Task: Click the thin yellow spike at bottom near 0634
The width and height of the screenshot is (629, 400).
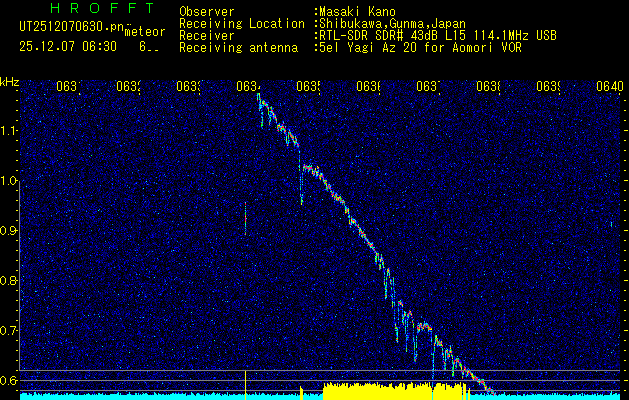Action: 246,385
